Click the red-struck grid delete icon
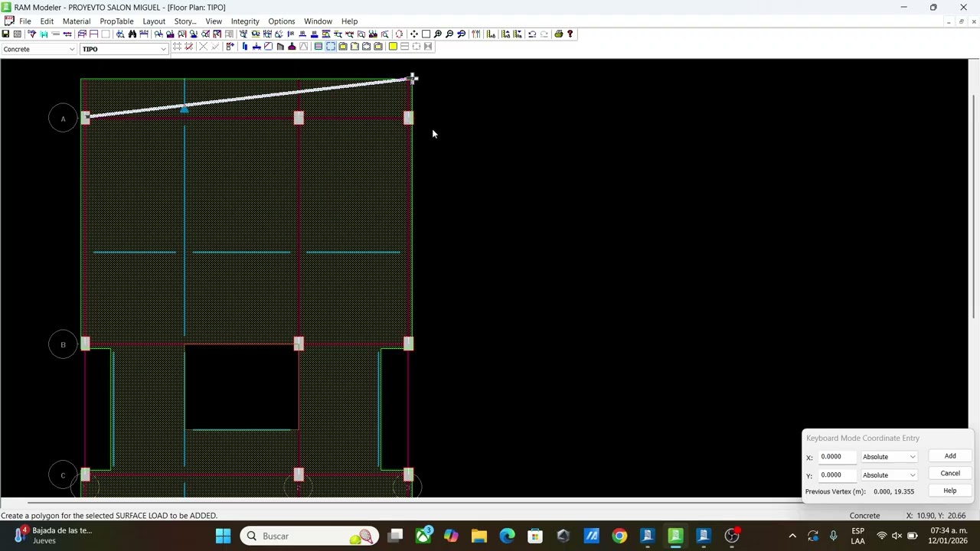The image size is (980, 551). pyautogui.click(x=189, y=47)
